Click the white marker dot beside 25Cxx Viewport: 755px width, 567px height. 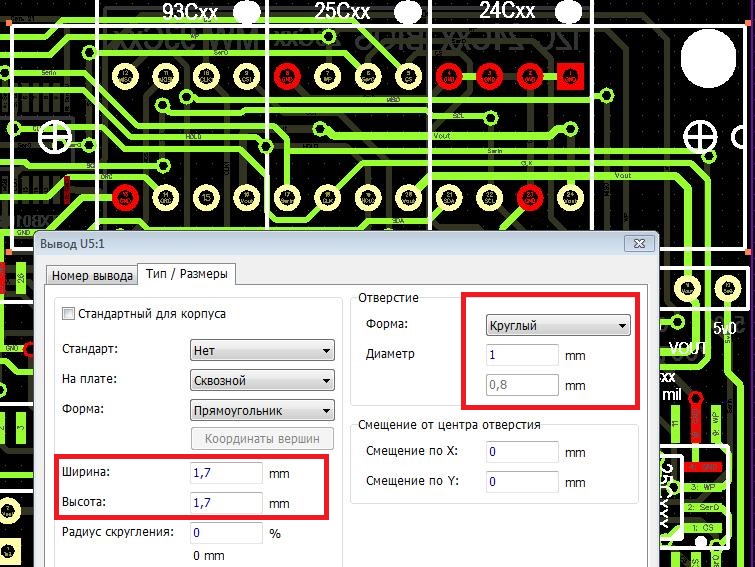(x=406, y=12)
